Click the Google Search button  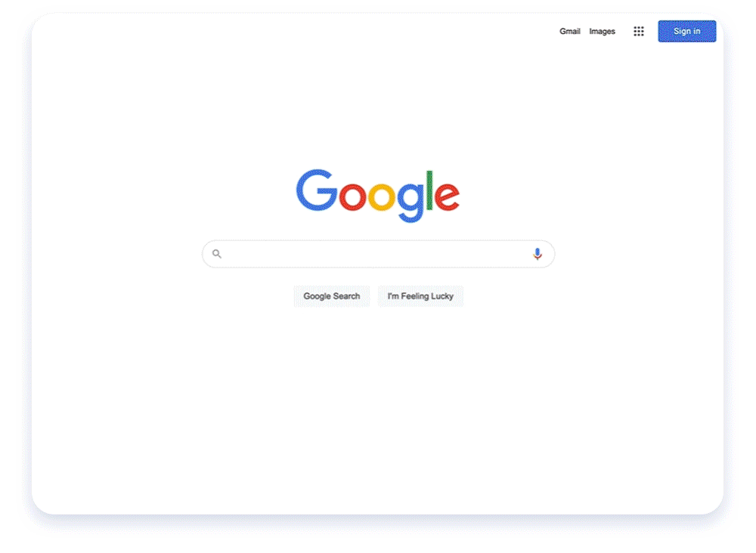[332, 296]
